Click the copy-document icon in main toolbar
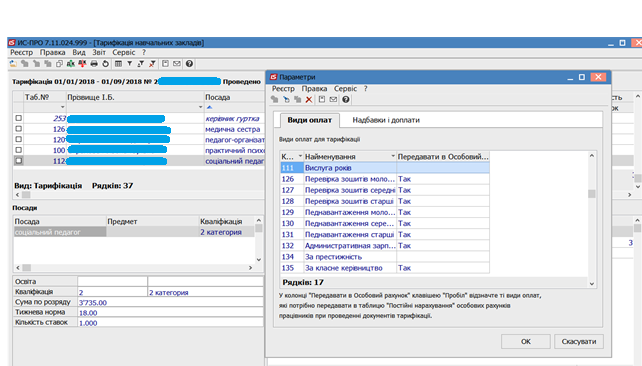 click(59, 64)
